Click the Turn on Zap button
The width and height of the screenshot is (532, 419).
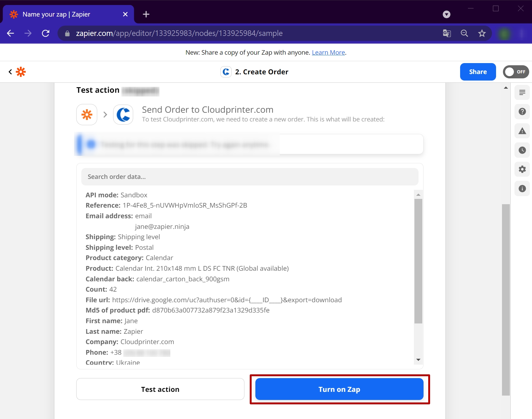(339, 389)
